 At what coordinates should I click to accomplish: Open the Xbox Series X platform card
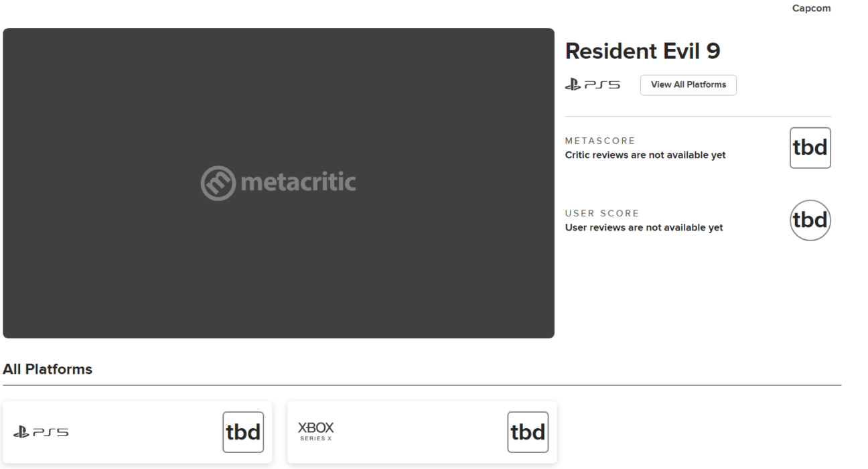click(415, 432)
